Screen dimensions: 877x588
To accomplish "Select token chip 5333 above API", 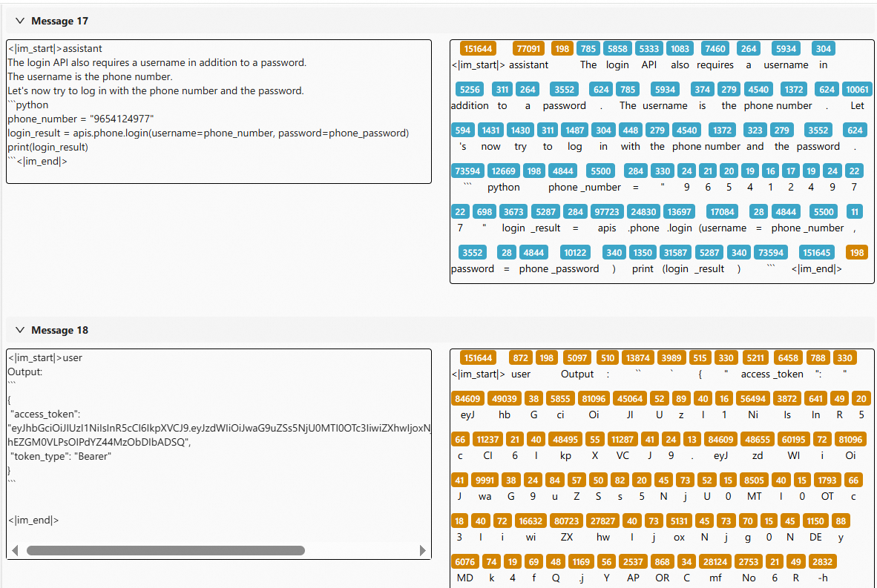I will tap(648, 49).
